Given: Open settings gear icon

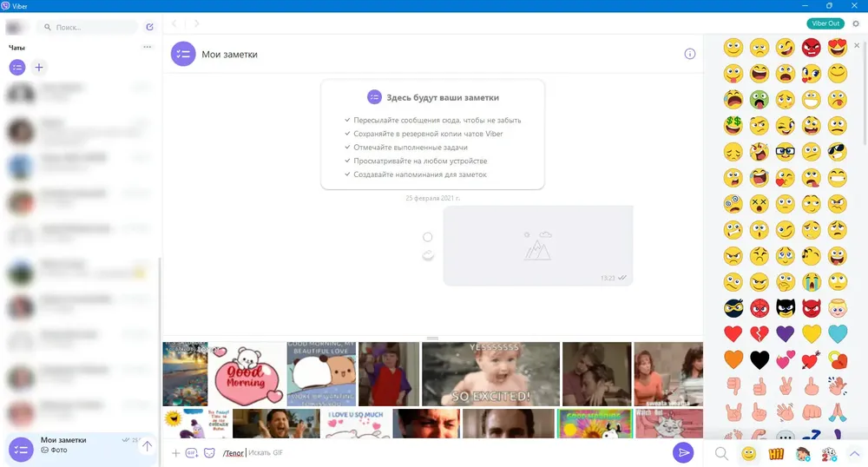Looking at the screenshot, I should pyautogui.click(x=856, y=23).
